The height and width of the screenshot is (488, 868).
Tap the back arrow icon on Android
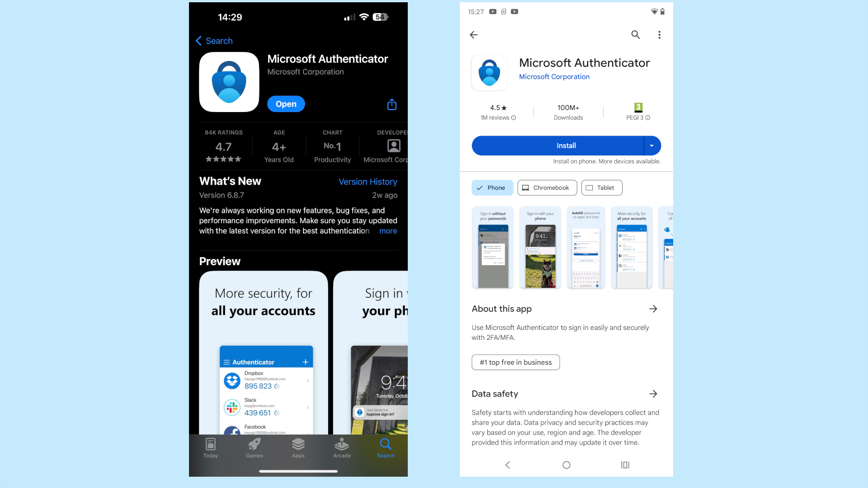tap(474, 34)
